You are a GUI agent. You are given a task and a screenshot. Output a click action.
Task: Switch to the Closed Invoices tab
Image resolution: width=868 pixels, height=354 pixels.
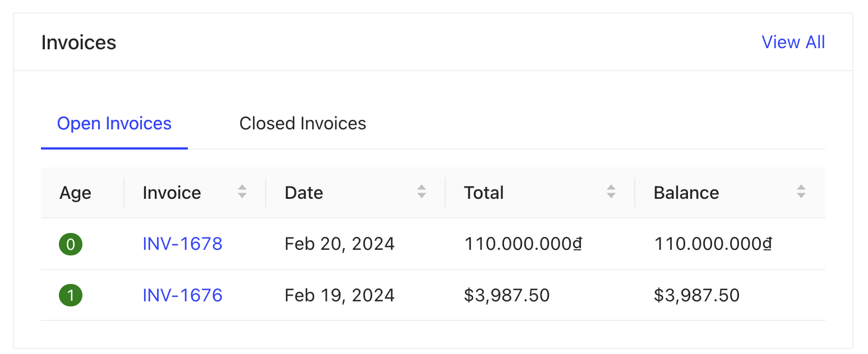pos(302,123)
